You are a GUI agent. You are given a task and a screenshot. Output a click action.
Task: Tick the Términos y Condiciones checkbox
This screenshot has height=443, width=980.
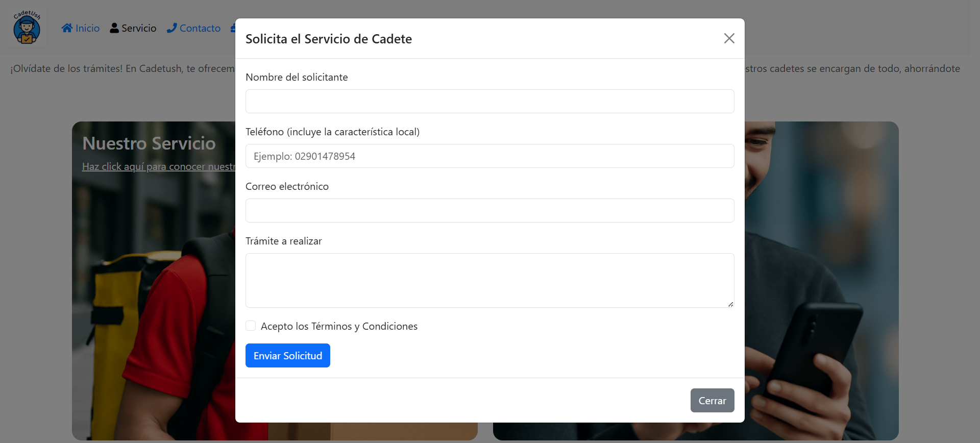tap(251, 326)
